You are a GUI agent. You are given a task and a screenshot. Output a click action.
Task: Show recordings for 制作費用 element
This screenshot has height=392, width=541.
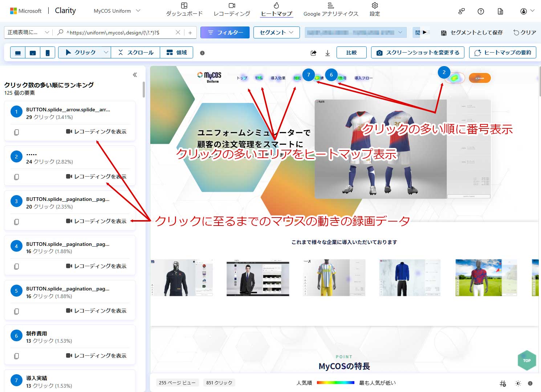96,356
